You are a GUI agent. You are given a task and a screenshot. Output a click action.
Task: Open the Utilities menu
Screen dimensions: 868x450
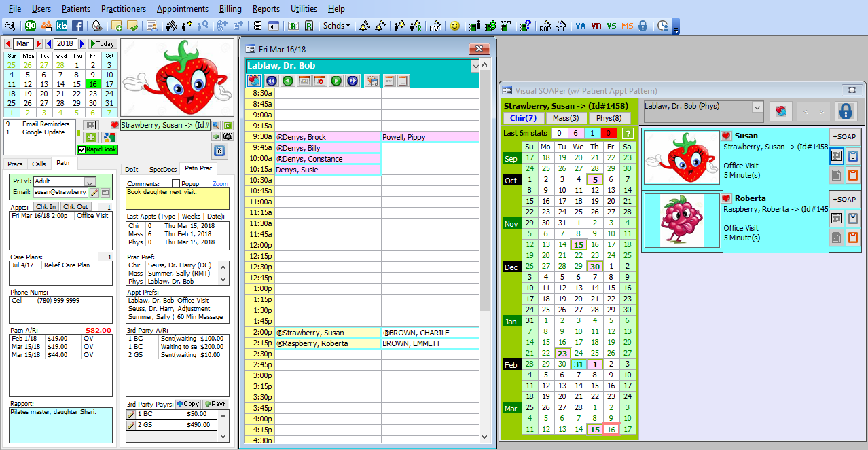(x=304, y=9)
